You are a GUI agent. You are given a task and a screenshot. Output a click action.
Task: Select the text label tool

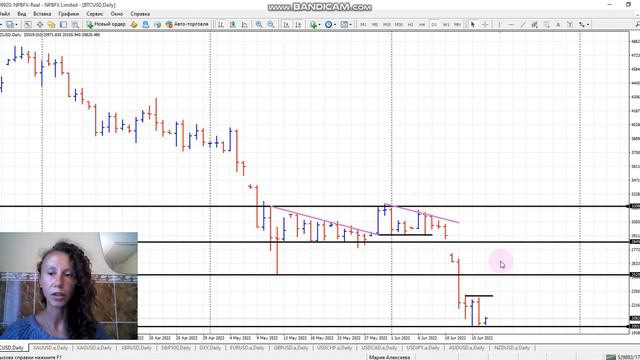570,24
